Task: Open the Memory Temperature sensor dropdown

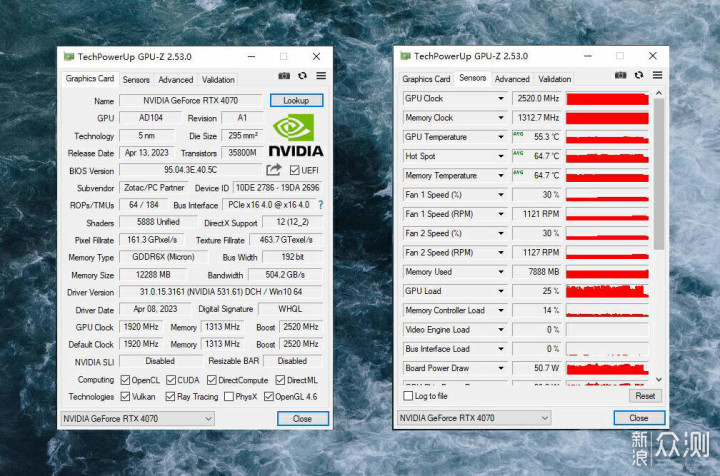Action: pos(501,175)
